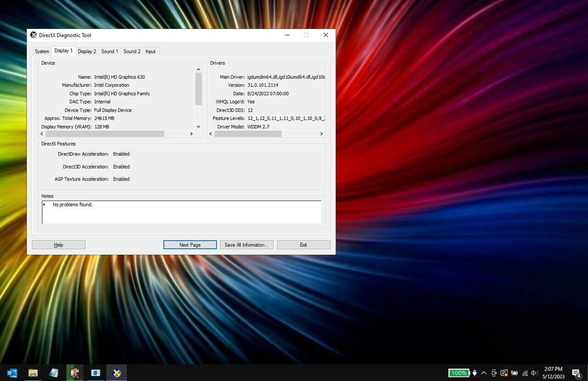
Task: Click the DirectX Diagnostic Tool taskbar icon
Action: [117, 373]
